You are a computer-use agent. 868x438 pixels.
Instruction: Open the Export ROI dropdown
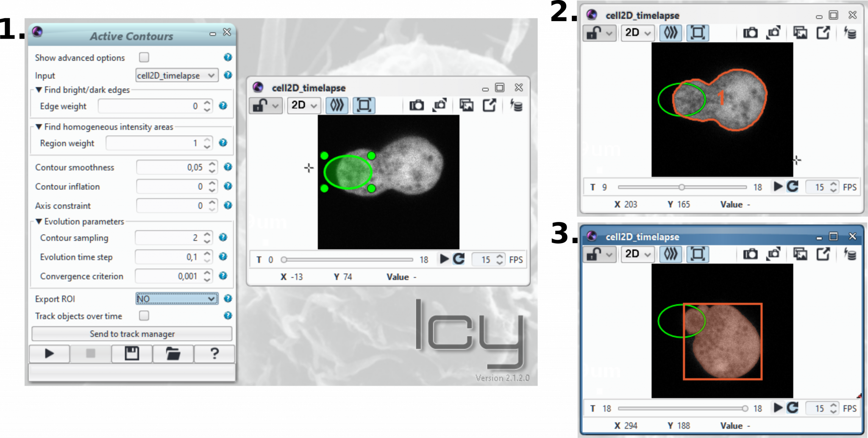coord(176,299)
